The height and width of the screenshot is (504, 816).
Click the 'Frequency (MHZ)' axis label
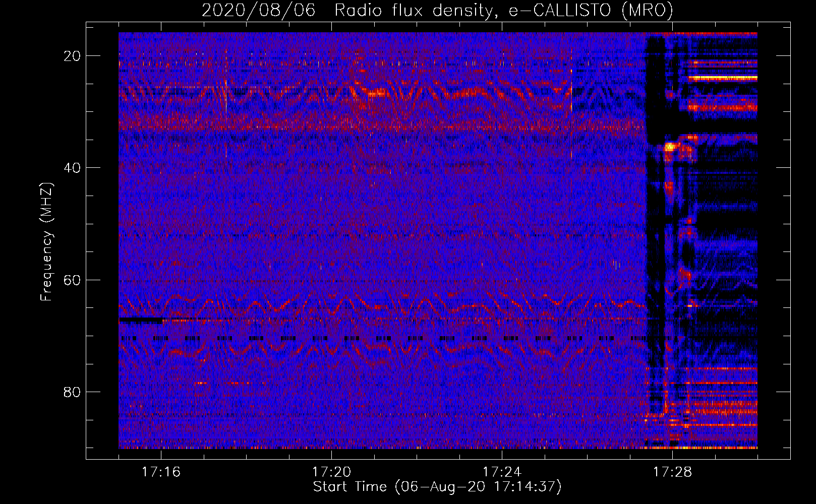click(x=46, y=241)
